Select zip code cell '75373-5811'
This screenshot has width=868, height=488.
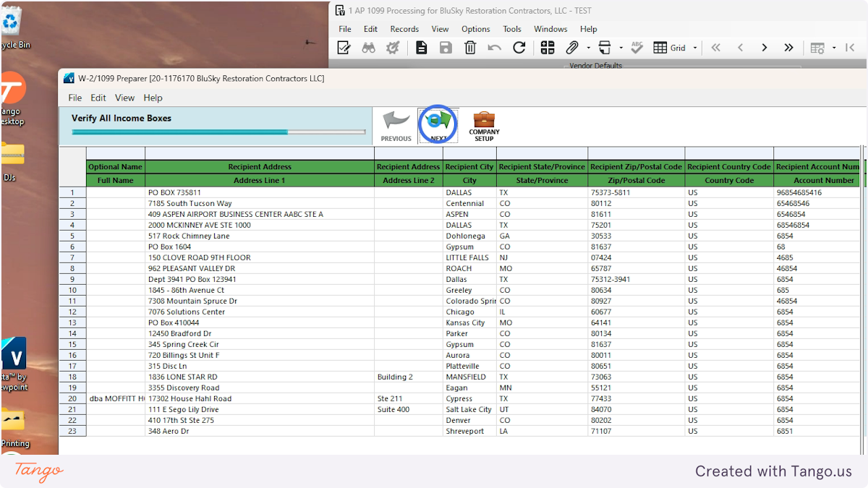click(637, 193)
